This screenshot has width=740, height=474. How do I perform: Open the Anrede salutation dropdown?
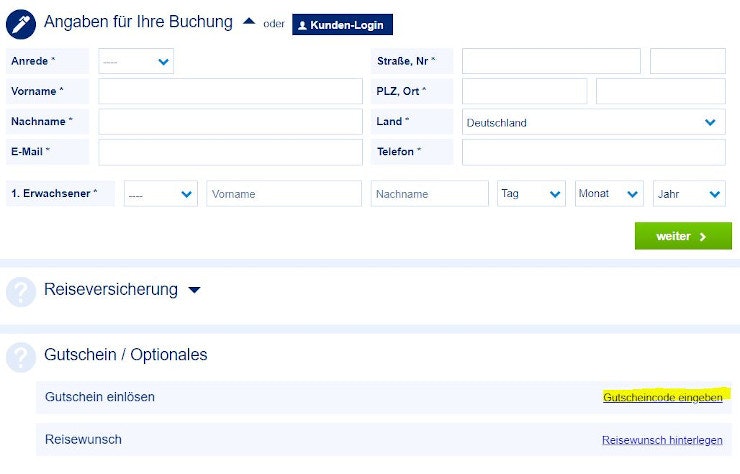[x=136, y=61]
